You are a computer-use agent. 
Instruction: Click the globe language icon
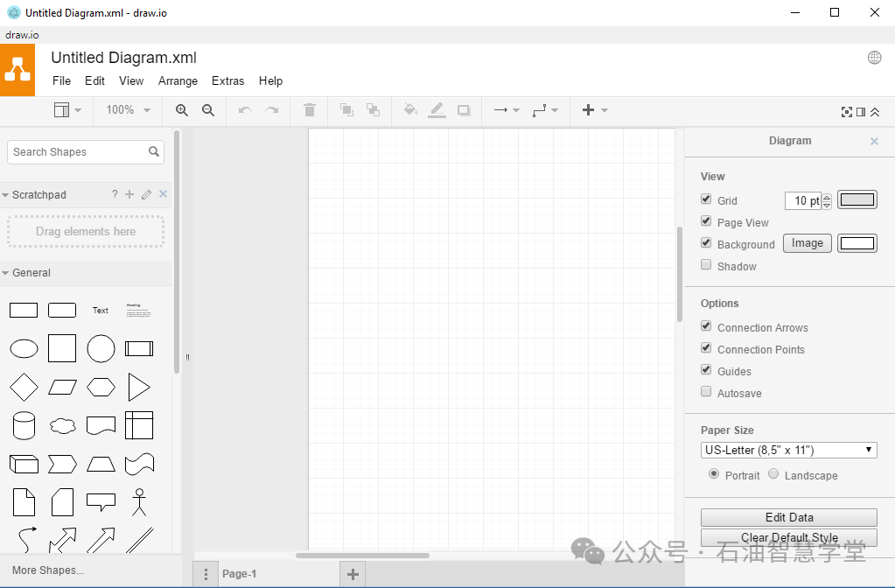pos(875,57)
